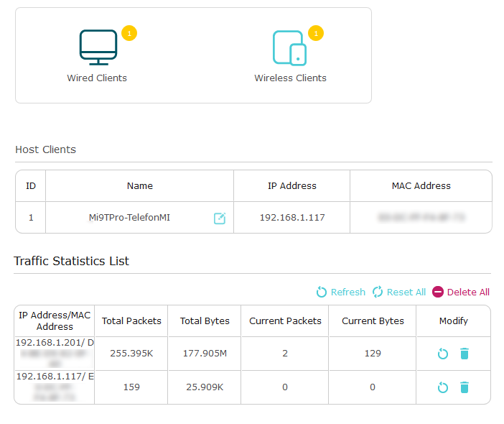This screenshot has width=504, height=424.
Task: Select the Wireless Clients label
Action: tap(290, 78)
